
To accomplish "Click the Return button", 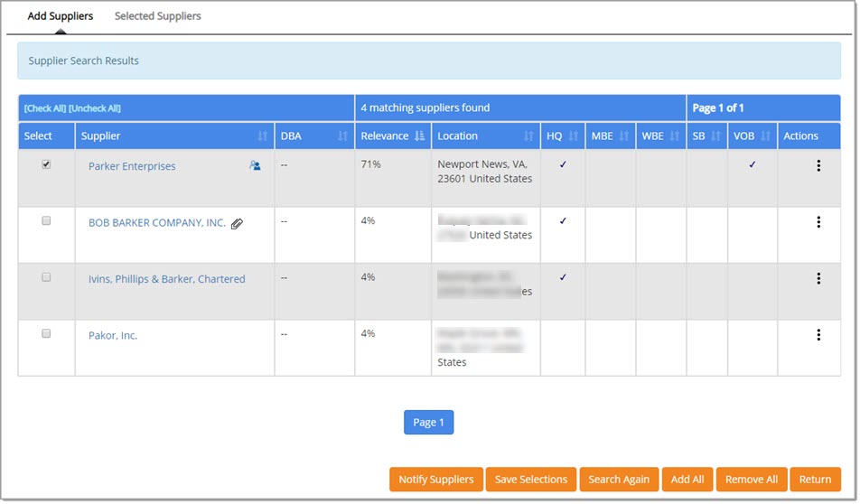I will [815, 480].
